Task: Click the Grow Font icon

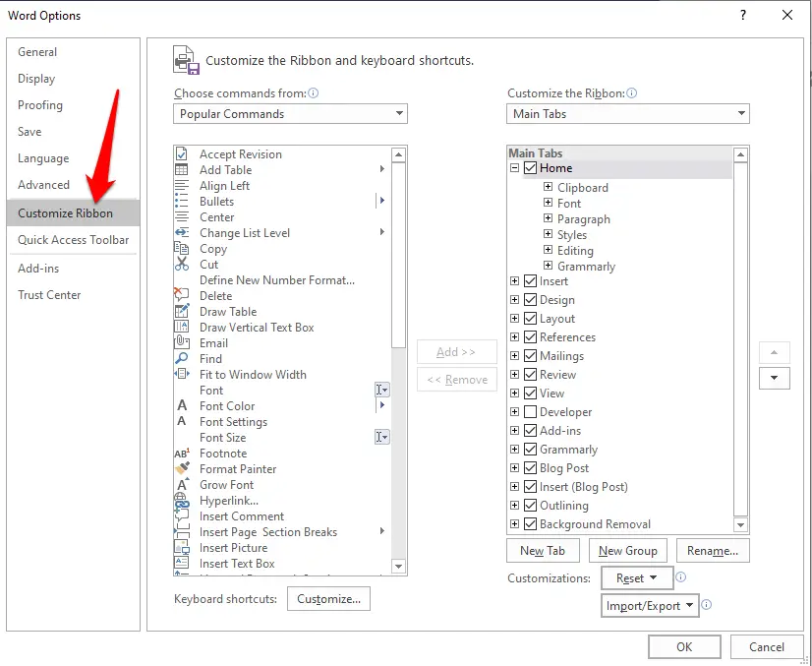Action: (x=182, y=485)
